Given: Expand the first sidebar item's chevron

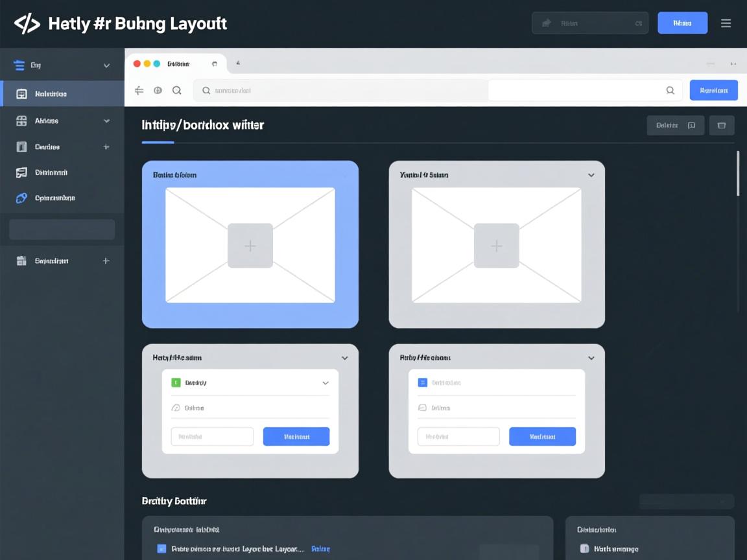Looking at the screenshot, I should 106,65.
